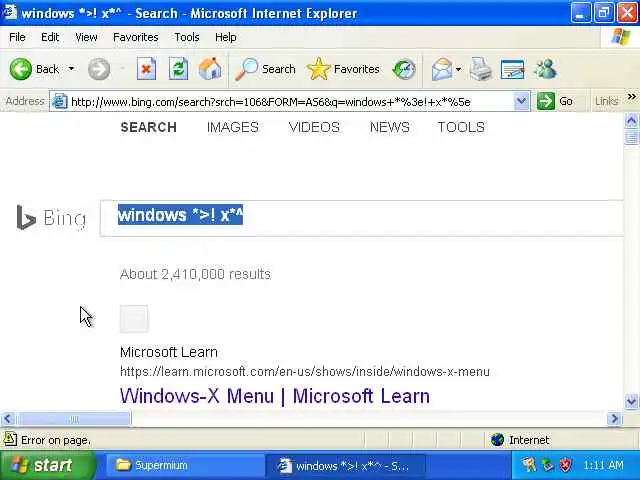640x480 pixels.
Task: Click the Internet zone globe icon
Action: 498,440
